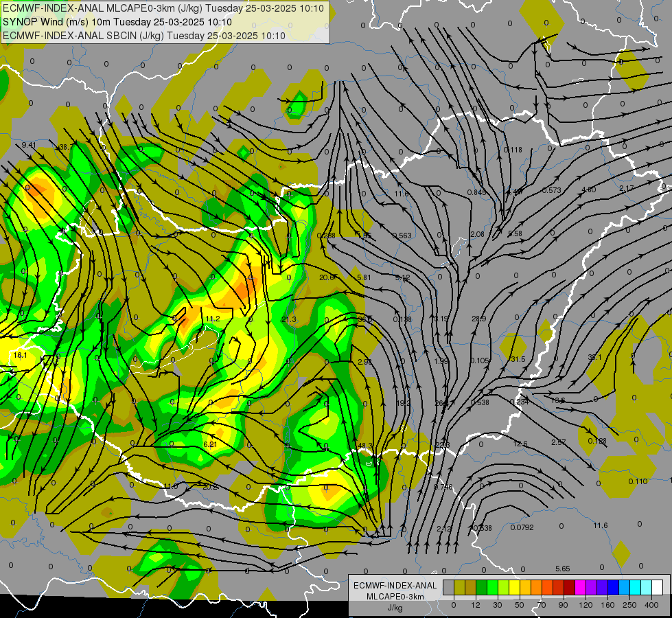The width and height of the screenshot is (672, 618).
Task: Click map value 35.1
Action: tap(594, 357)
